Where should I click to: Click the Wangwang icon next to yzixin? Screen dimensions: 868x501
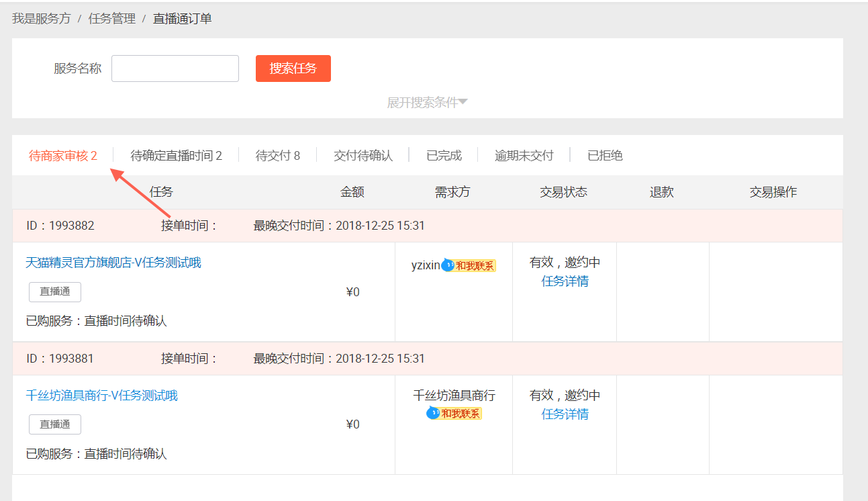(448, 265)
